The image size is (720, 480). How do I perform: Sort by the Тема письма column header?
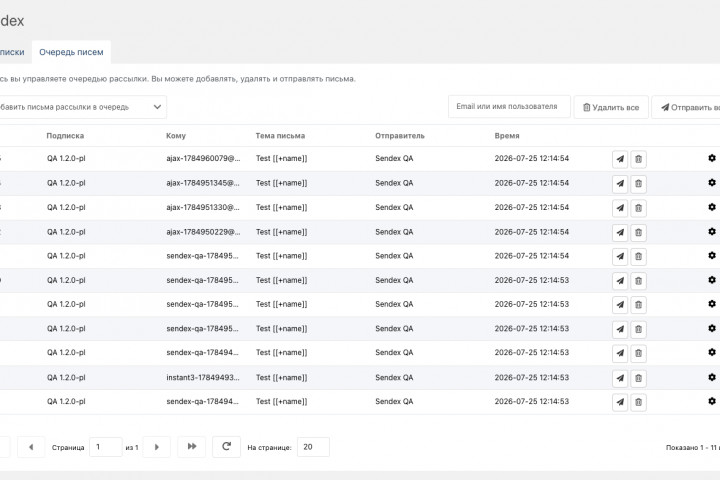(x=280, y=136)
